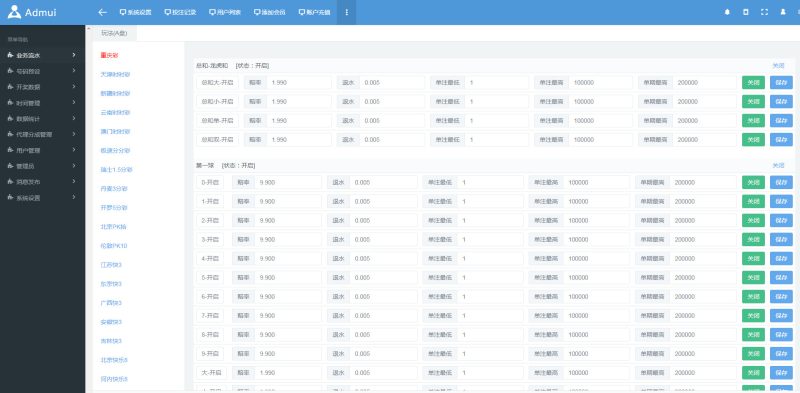
Task: Expand the 消息发布 sidebar menu
Action: click(x=43, y=182)
